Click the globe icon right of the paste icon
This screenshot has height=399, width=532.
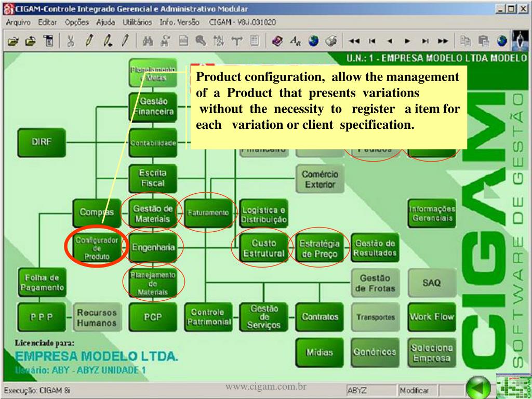click(x=501, y=41)
